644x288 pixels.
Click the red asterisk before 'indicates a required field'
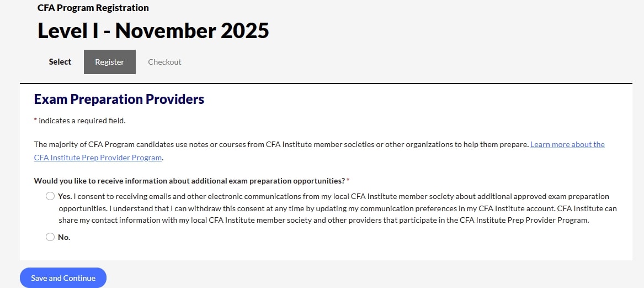tap(35, 120)
